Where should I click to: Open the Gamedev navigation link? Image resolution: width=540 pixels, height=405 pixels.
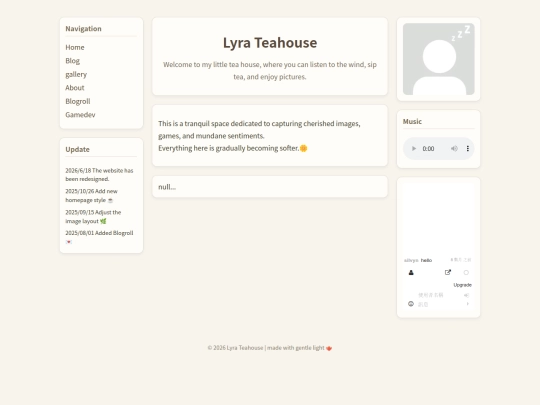point(80,115)
